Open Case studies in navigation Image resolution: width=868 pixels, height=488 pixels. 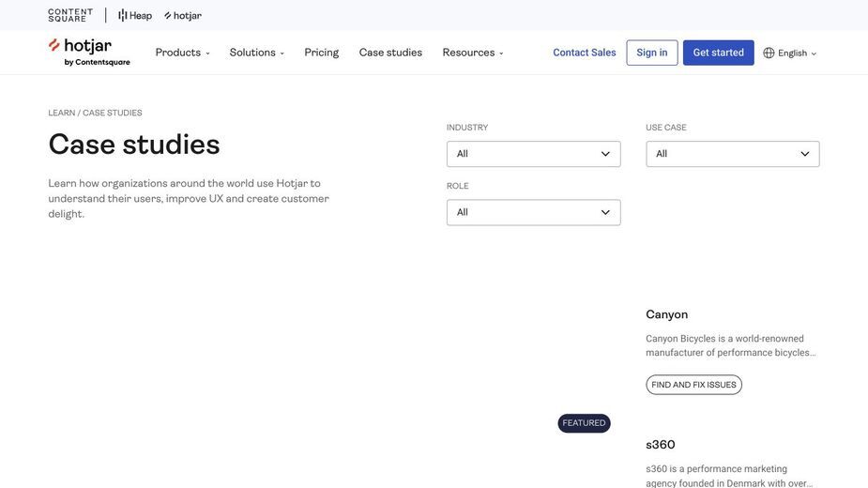(390, 53)
